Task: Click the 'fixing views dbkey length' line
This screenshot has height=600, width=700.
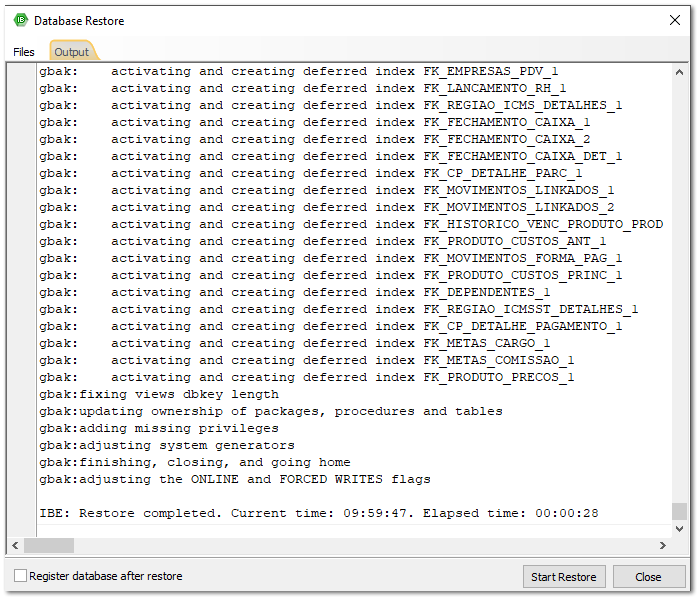Action: pos(159,394)
